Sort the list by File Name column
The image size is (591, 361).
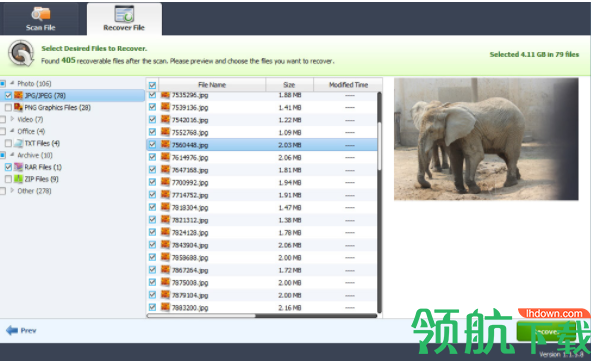click(212, 85)
